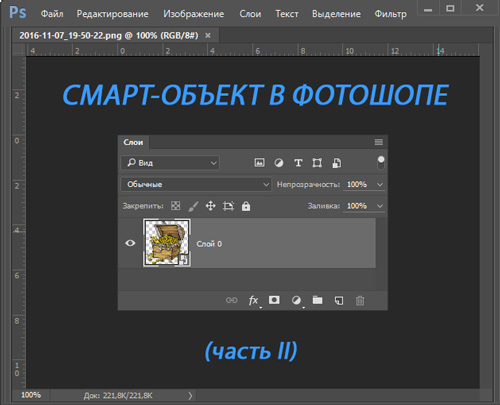Maximize the Photoshop window
This screenshot has height=405, width=500.
(450, 8)
